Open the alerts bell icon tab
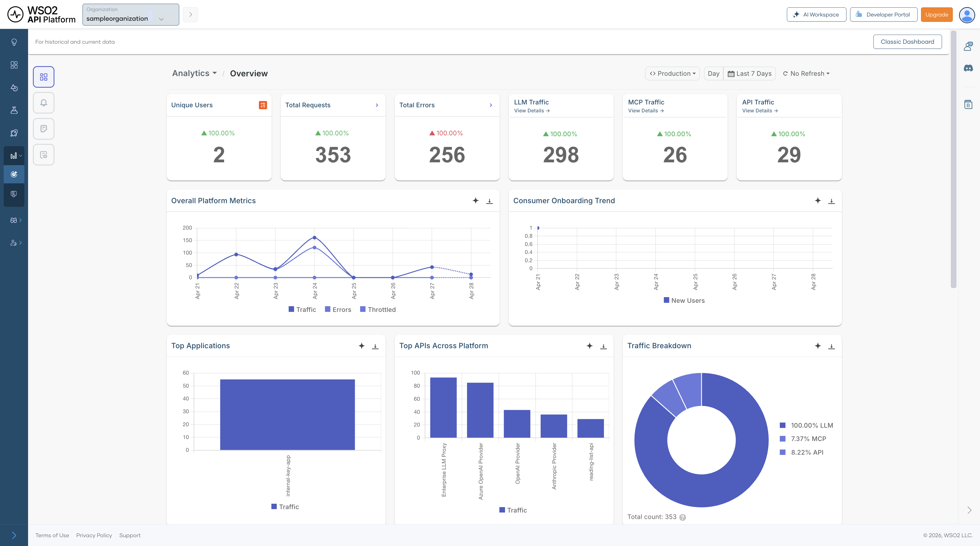The height and width of the screenshot is (546, 980). coord(43,103)
